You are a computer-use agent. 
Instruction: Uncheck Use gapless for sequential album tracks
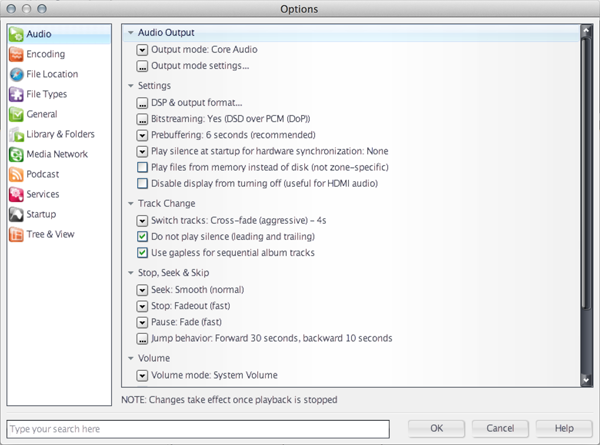(x=142, y=253)
